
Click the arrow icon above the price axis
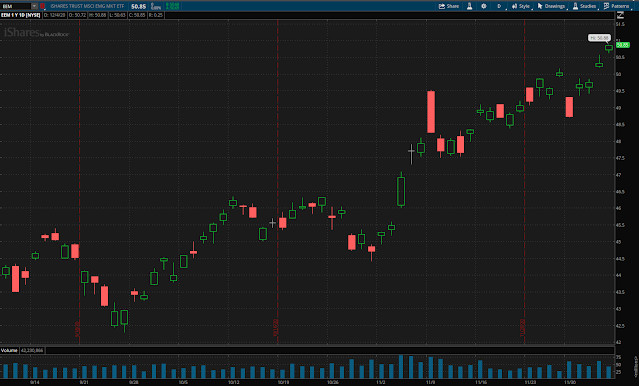620,15
